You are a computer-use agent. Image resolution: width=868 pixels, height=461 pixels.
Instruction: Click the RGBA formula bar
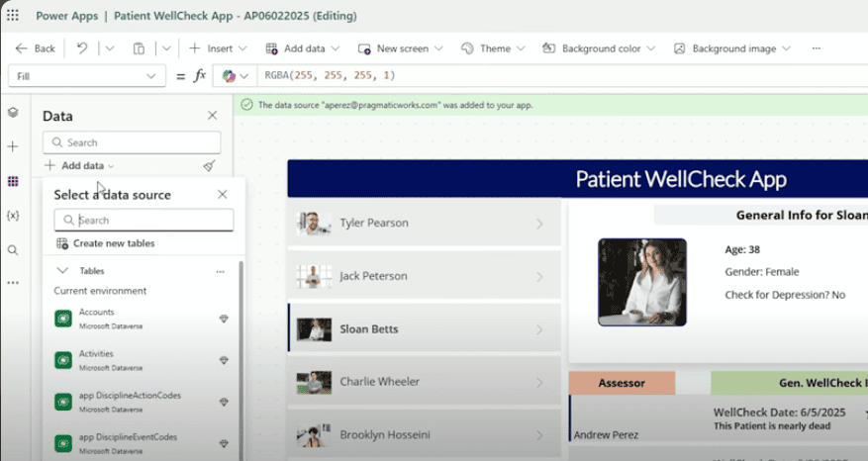click(562, 76)
